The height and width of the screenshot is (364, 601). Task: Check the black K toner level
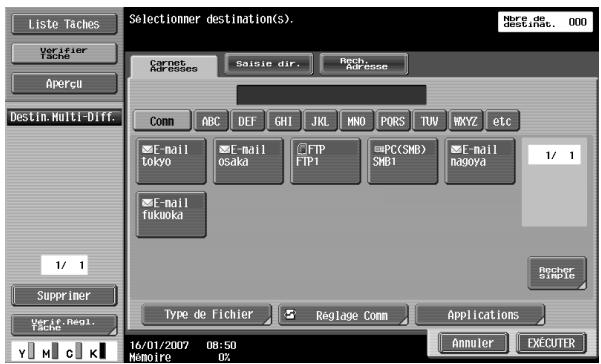click(97, 351)
